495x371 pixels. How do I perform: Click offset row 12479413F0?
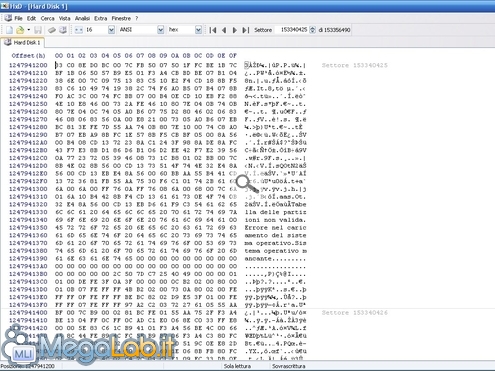pos(28,305)
